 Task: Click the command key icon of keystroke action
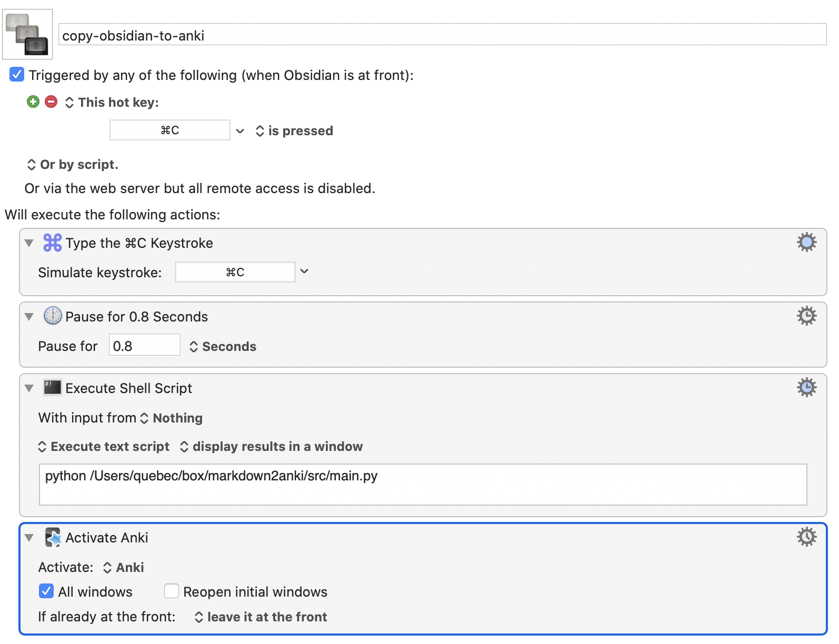[x=53, y=243]
